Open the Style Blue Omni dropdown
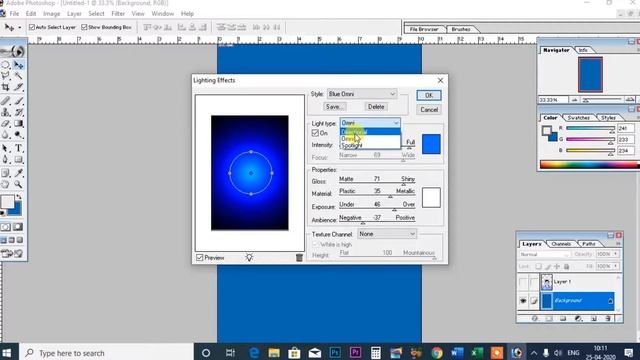Screen dimensions: 640x360 coord(362,94)
